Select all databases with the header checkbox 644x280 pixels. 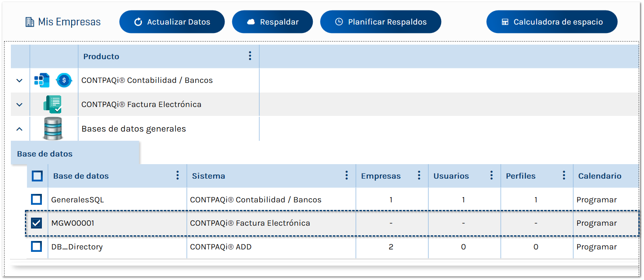(x=37, y=175)
